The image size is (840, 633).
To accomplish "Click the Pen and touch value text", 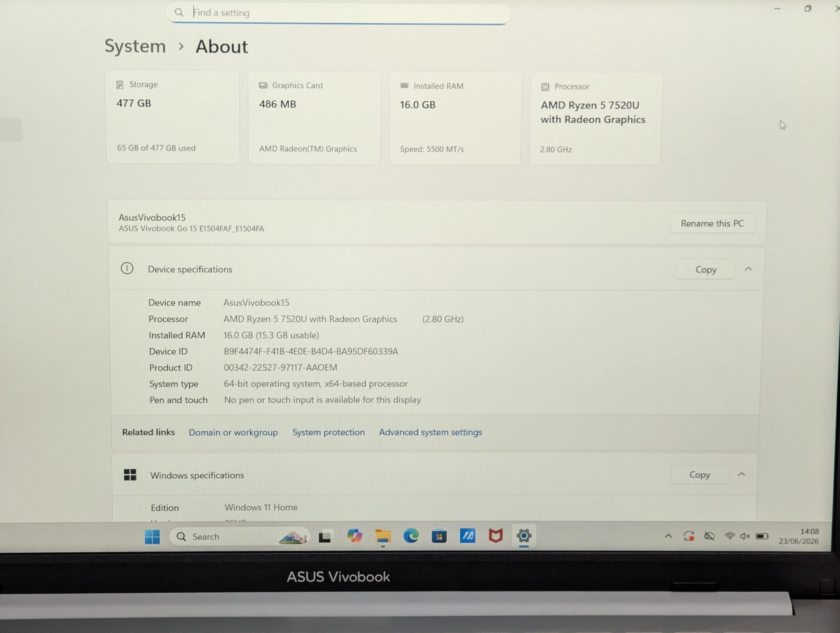I will [x=323, y=400].
